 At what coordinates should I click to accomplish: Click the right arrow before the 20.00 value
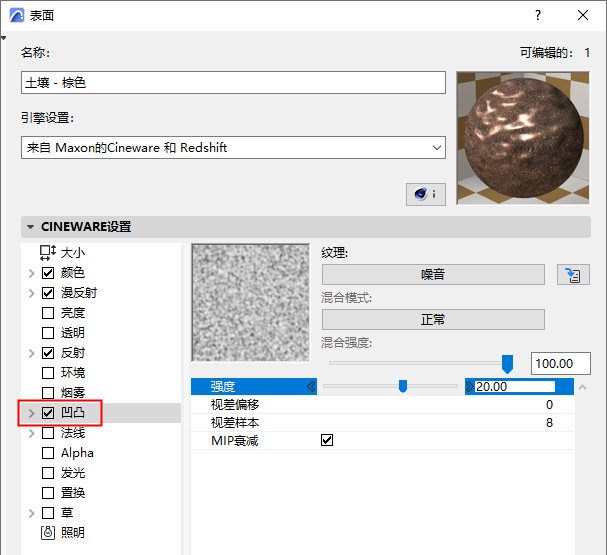point(470,386)
